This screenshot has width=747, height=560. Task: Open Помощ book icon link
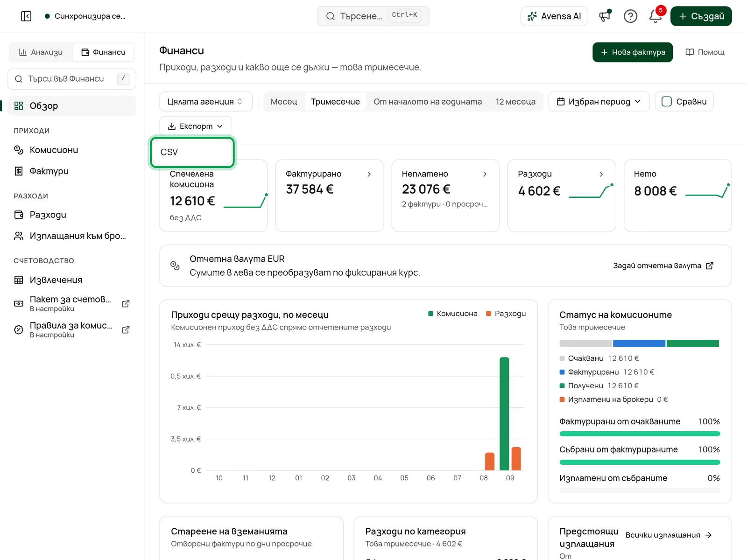pos(705,52)
